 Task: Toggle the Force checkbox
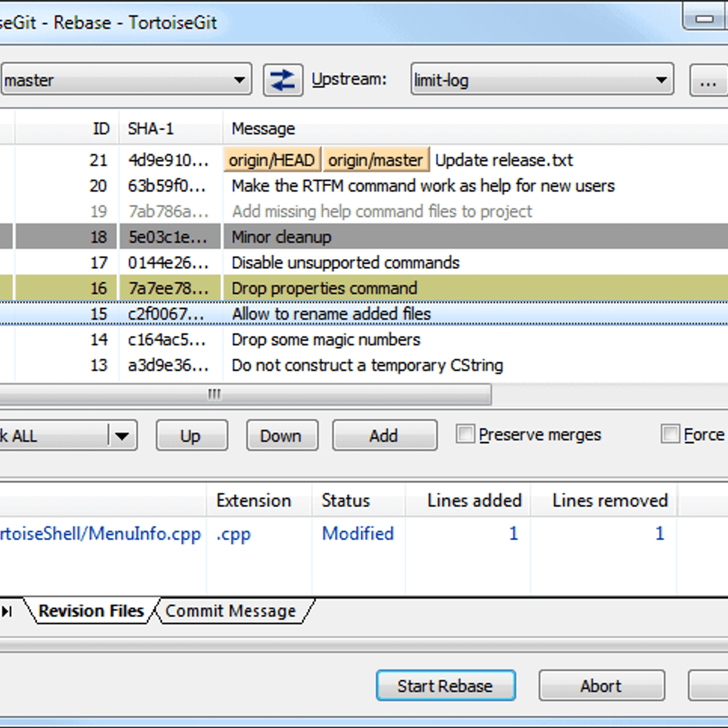click(670, 434)
